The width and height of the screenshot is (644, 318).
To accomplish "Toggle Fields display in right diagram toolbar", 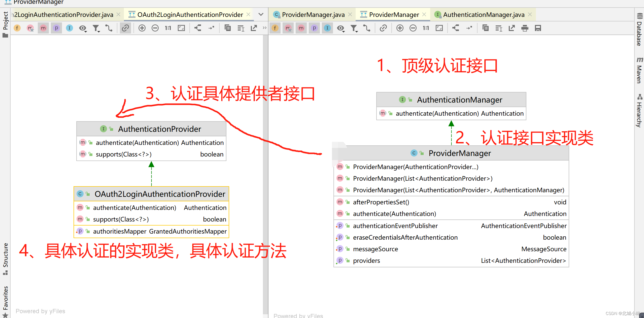I will point(275,28).
